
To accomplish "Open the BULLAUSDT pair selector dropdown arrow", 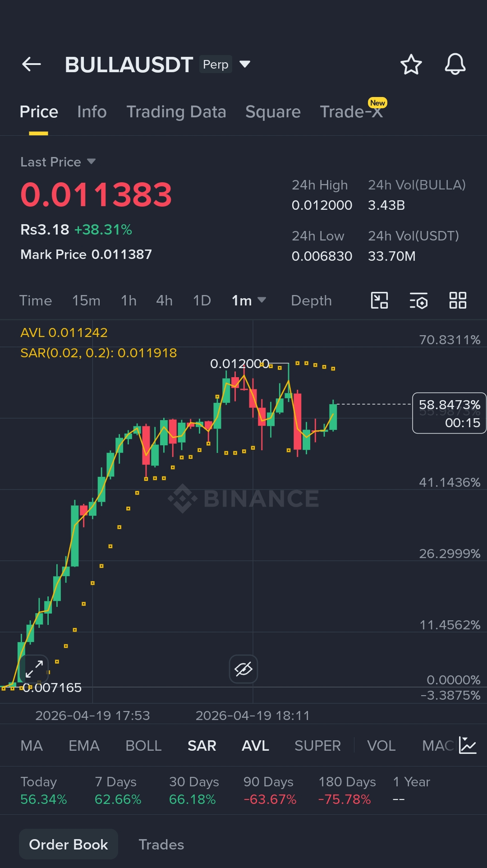I will tap(245, 64).
